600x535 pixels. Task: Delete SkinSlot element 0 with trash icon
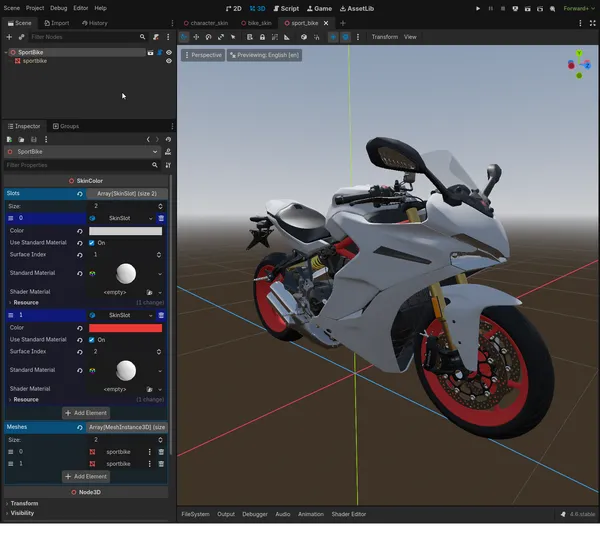click(161, 218)
